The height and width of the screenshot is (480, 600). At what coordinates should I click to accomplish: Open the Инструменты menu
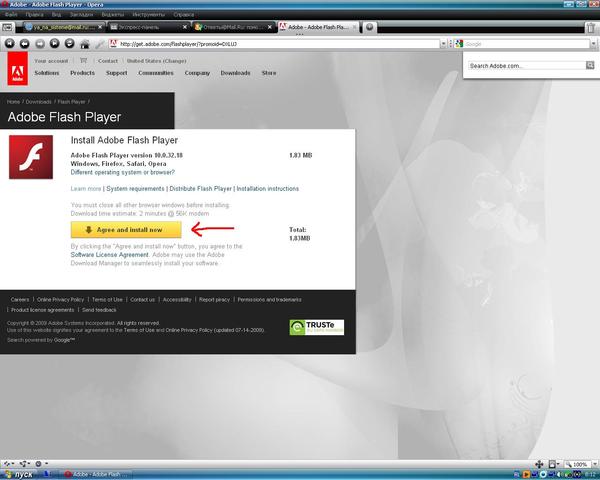click(148, 15)
